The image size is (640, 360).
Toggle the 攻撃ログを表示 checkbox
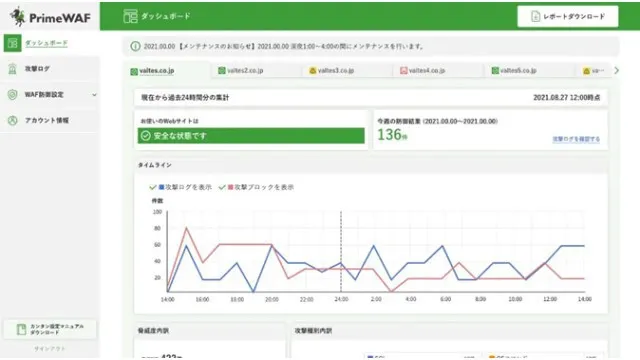(x=153, y=187)
